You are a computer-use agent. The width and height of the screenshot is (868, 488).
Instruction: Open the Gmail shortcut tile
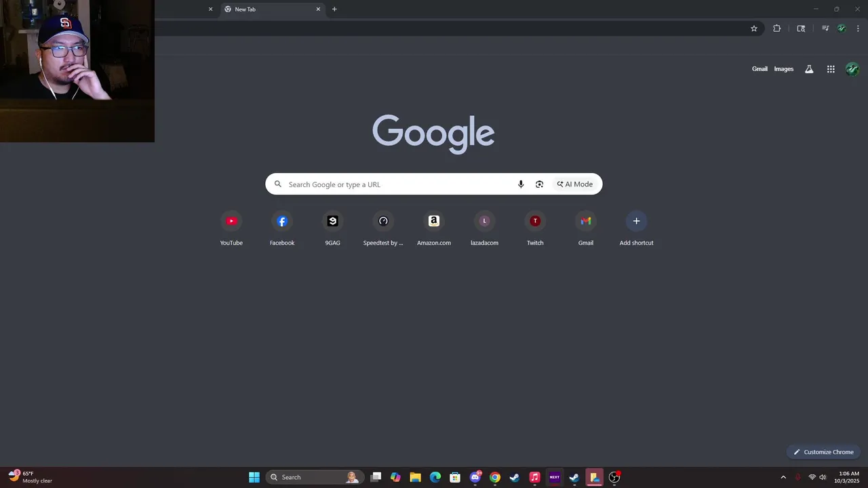586,228
